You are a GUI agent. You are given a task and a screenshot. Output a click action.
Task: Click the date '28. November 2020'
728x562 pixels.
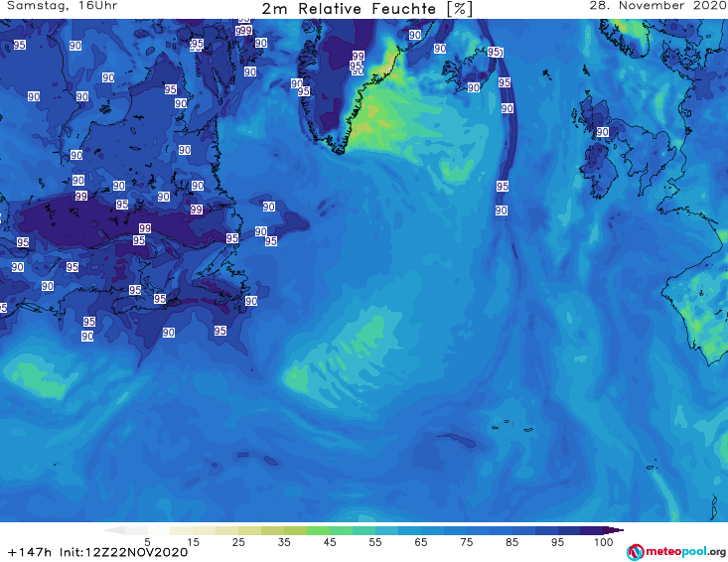(657, 6)
